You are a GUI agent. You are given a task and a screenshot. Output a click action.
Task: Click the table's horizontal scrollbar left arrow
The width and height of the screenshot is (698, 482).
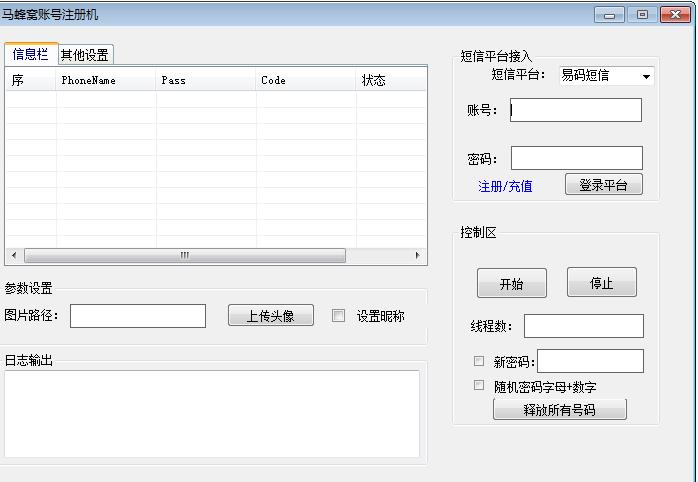[13, 256]
